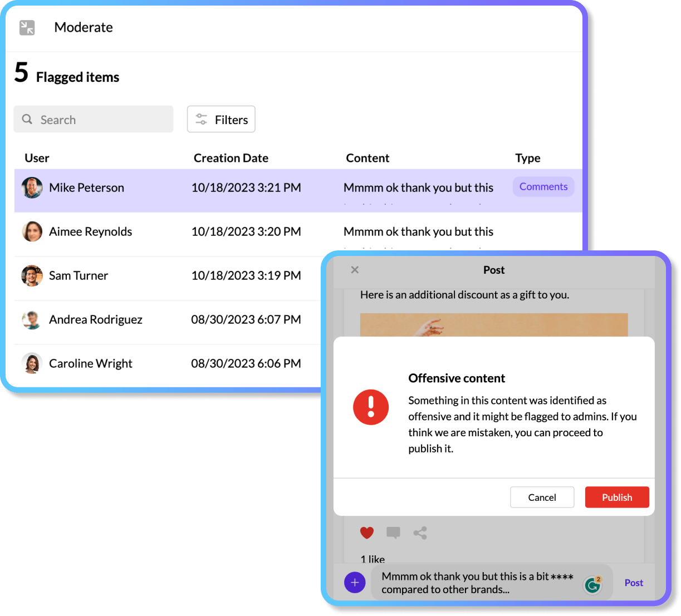Close the Post dialog with X
The image size is (681, 616).
tap(355, 270)
